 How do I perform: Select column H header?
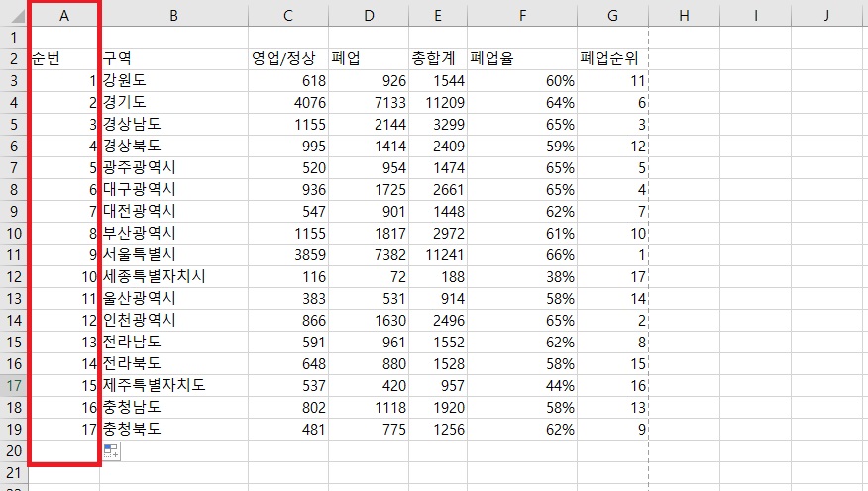(685, 16)
